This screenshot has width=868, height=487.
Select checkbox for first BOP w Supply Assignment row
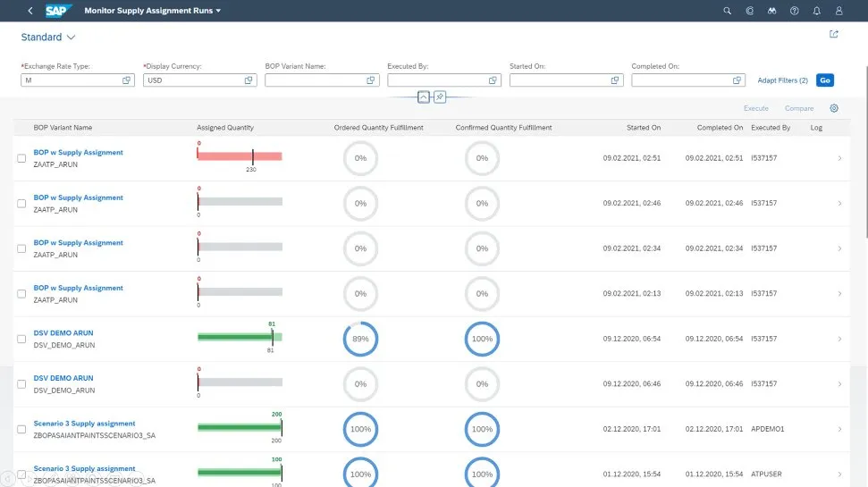pos(22,159)
